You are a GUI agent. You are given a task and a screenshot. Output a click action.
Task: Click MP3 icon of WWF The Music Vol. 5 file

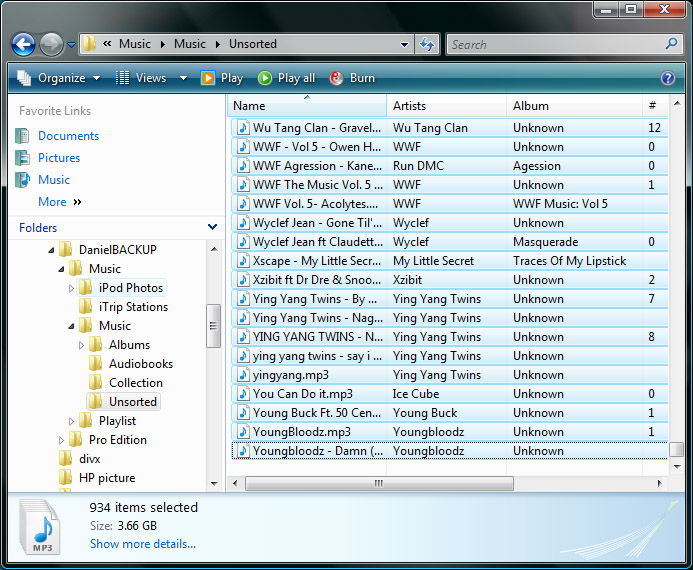[242, 185]
